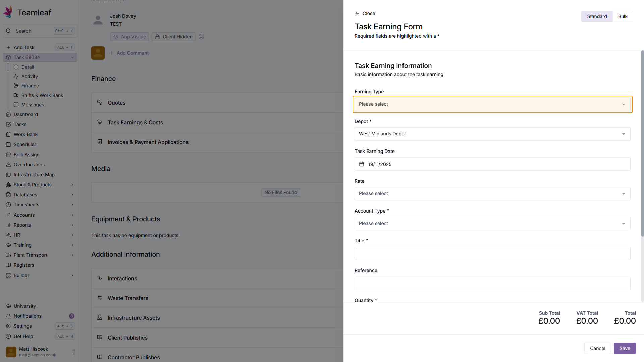Click the form's vertical scrollbar
The image size is (644, 362).
pos(642,144)
